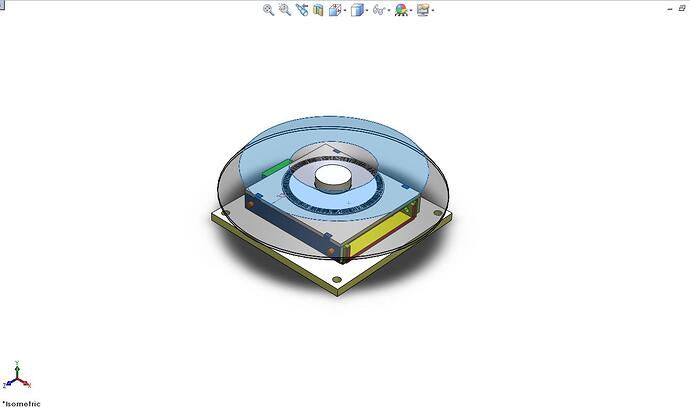Image resolution: width=690 pixels, height=408 pixels.
Task: Select the white cylinder hub on model
Action: click(x=333, y=178)
